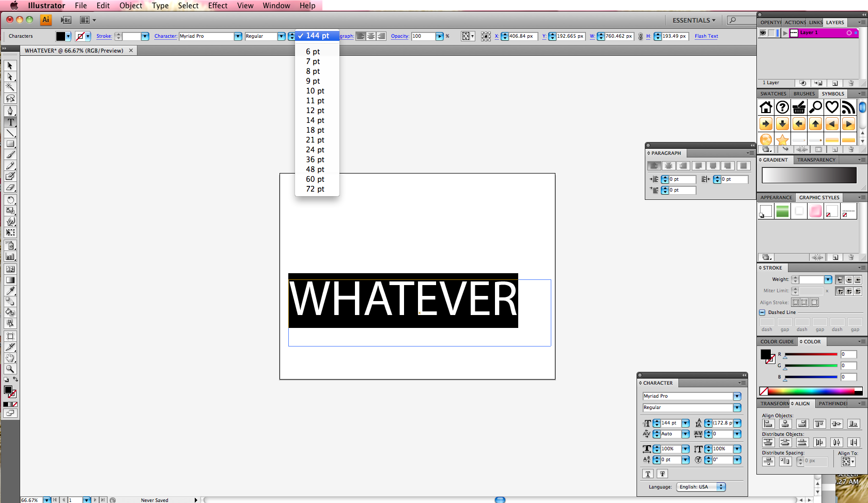Image resolution: width=868 pixels, height=503 pixels.
Task: Open the Essentials workspace switcher
Action: (694, 20)
